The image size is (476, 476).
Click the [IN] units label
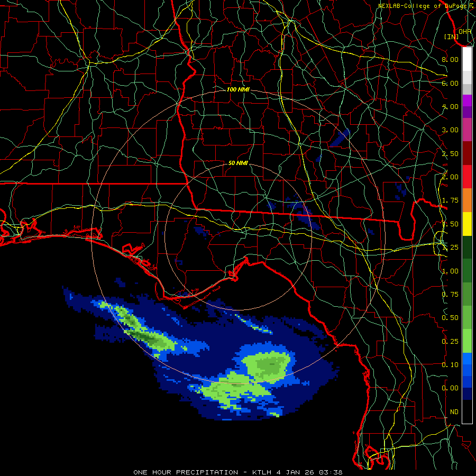pos(452,36)
